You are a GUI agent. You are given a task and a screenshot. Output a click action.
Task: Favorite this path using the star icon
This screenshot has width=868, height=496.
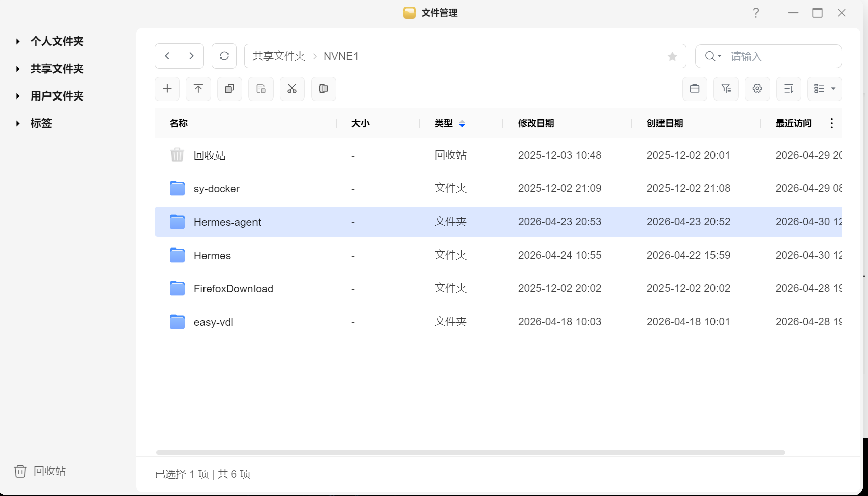pos(672,56)
